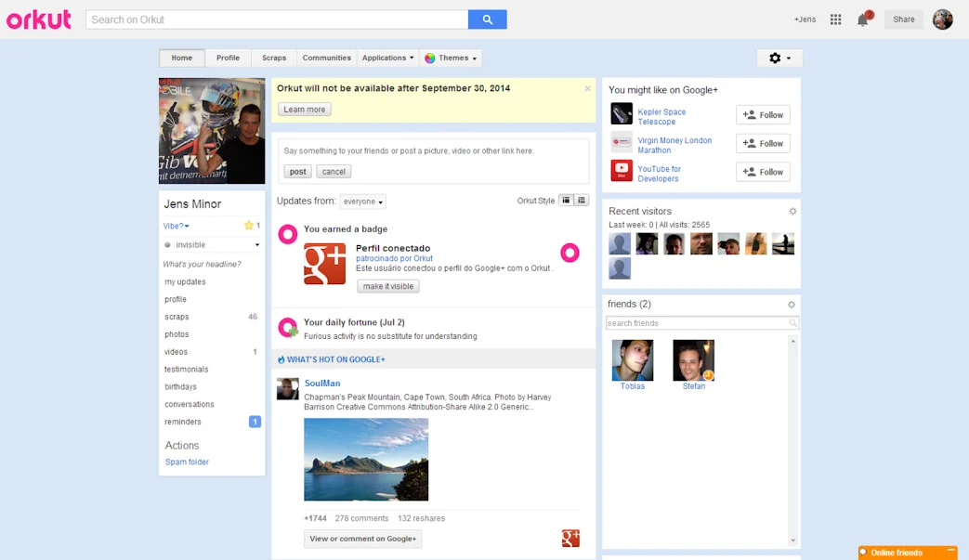969x560 pixels.
Task: Click the +Jens link
Action: click(x=805, y=20)
